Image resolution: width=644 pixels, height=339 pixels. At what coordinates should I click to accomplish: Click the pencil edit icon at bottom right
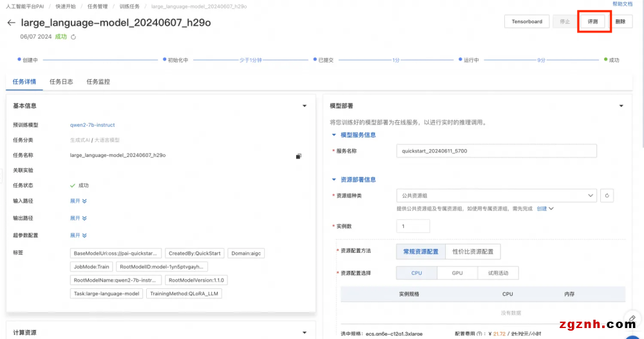click(x=632, y=318)
